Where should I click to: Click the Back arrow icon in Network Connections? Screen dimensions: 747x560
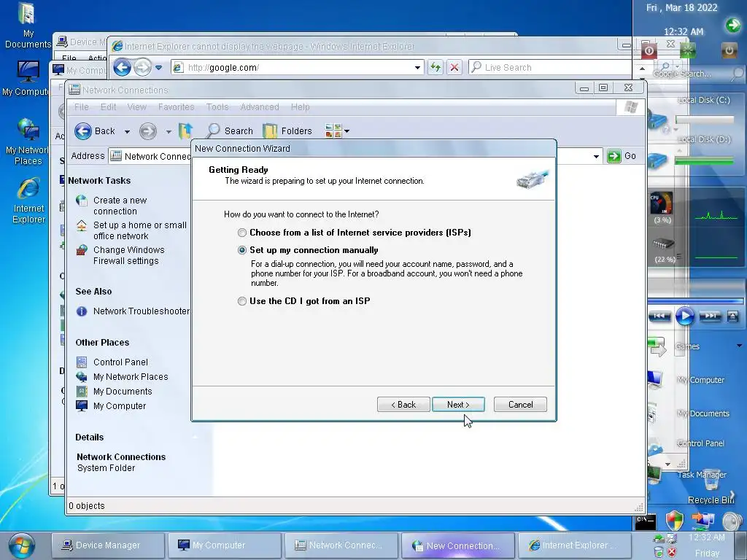coord(83,131)
